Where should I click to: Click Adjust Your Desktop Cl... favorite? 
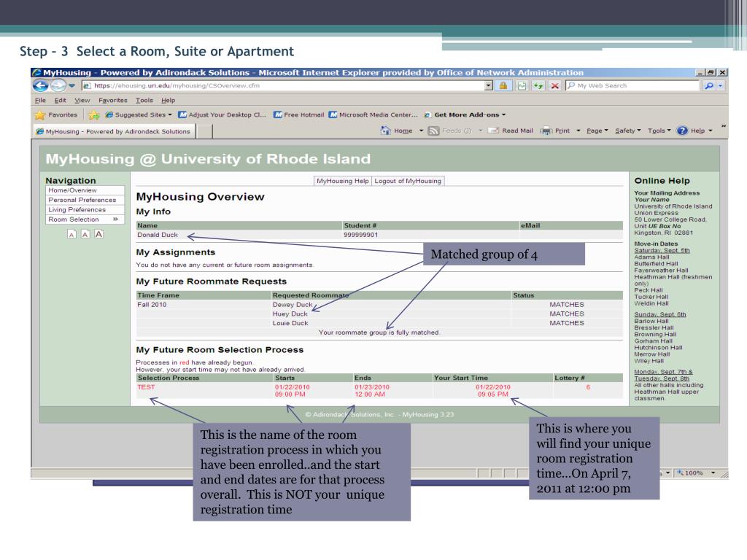222,114
